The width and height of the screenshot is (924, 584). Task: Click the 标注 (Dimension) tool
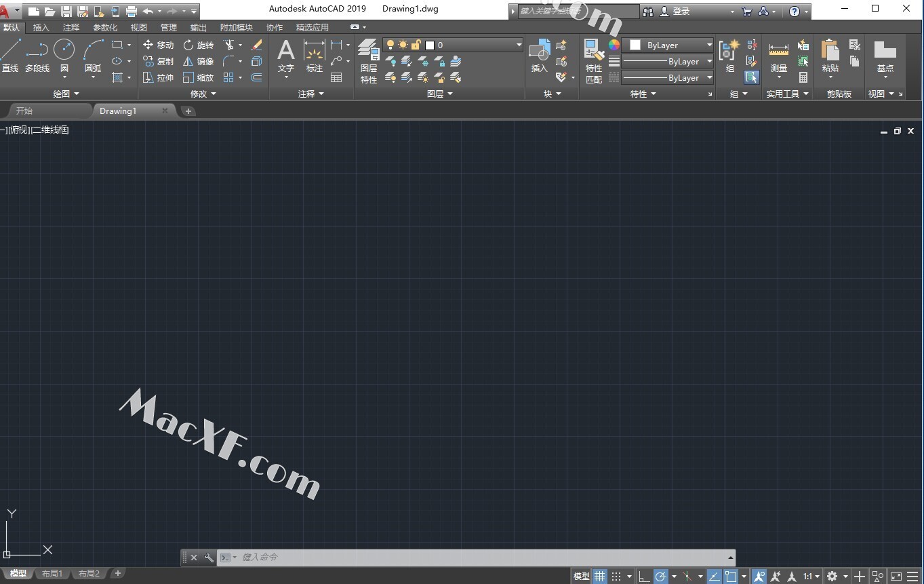[314, 56]
